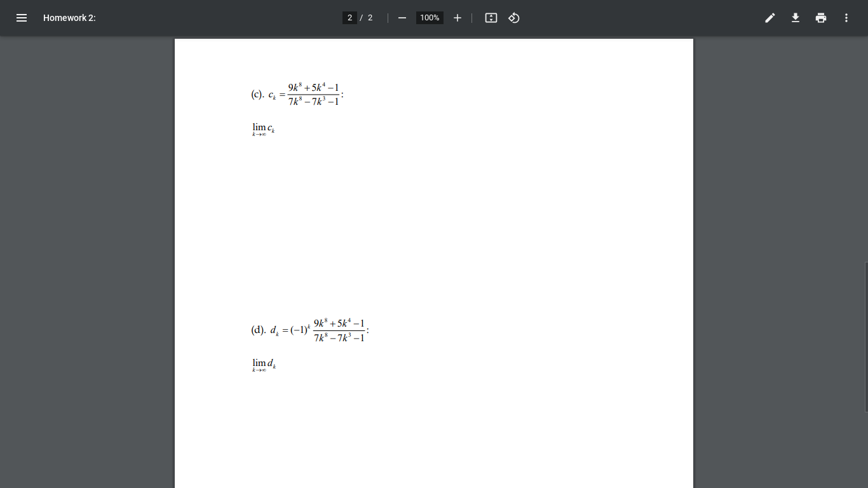The image size is (868, 488).
Task: Rotate the page counterclockwise
Action: point(513,18)
